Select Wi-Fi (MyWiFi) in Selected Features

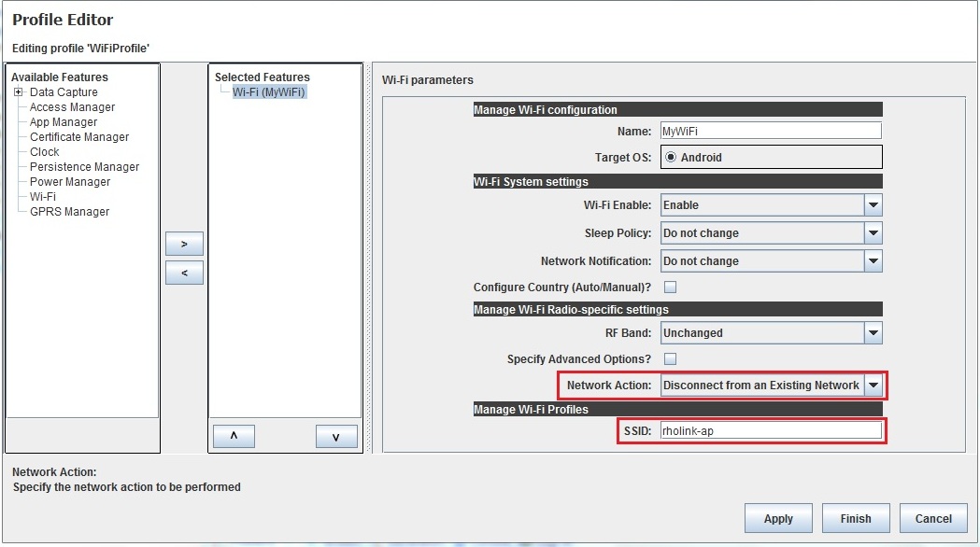[x=269, y=92]
